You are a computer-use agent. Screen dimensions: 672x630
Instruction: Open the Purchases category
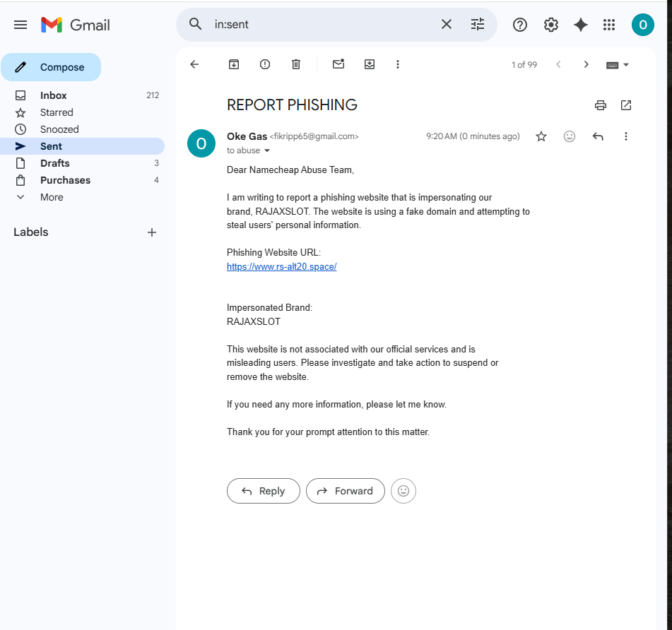(82, 180)
